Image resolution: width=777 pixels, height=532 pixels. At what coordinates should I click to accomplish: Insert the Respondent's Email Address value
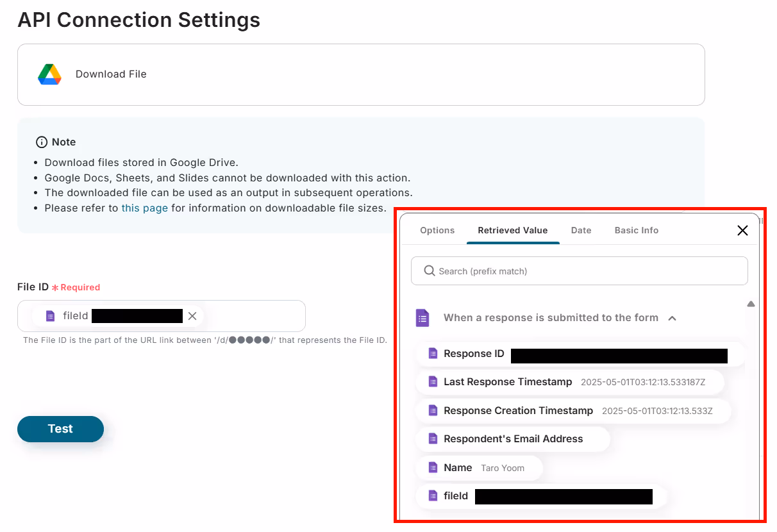[513, 439]
